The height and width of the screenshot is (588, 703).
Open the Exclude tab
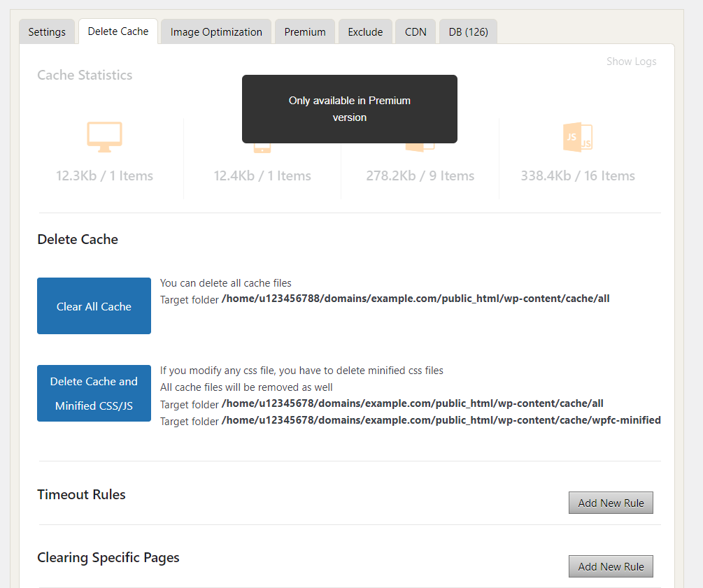coord(365,32)
